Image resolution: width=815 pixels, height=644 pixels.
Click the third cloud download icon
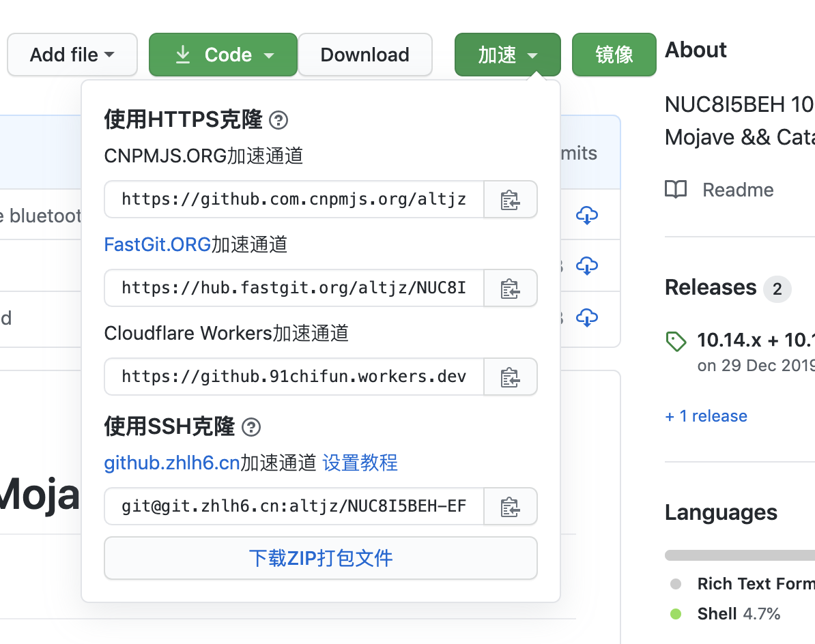(x=587, y=317)
